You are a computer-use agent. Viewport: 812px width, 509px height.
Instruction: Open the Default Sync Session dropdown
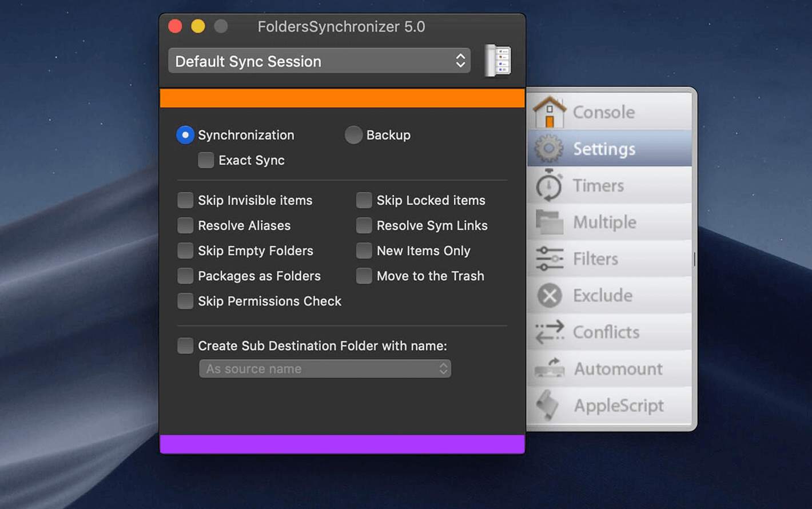[319, 61]
